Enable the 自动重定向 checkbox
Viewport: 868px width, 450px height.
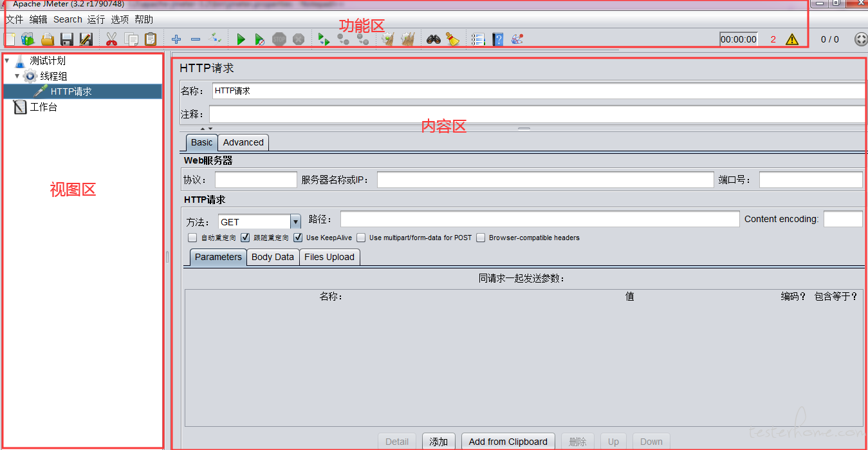point(192,238)
